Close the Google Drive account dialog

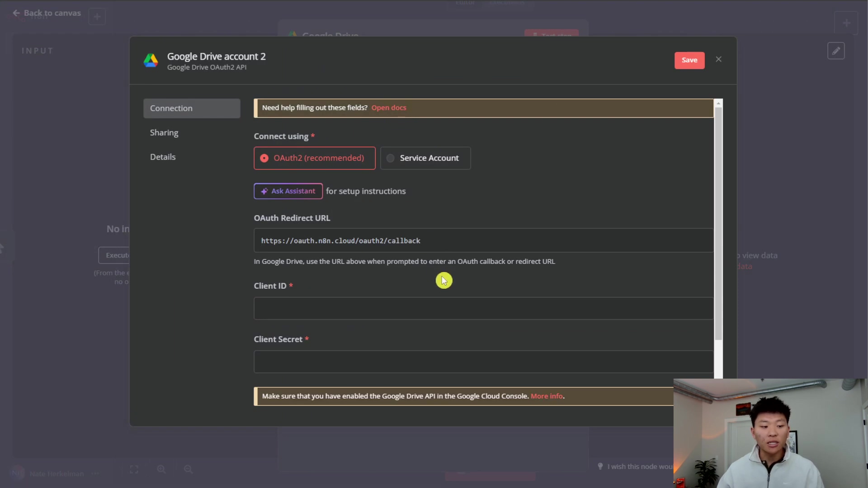tap(719, 60)
